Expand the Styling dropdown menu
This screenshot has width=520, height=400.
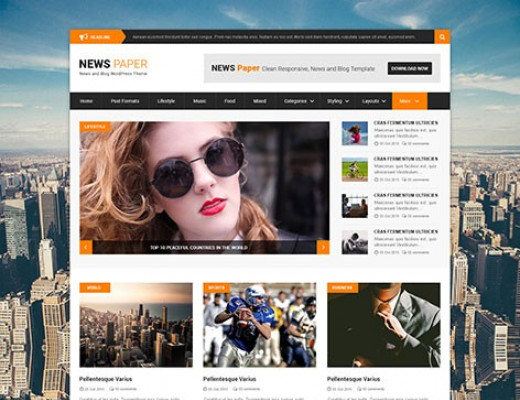click(x=338, y=101)
